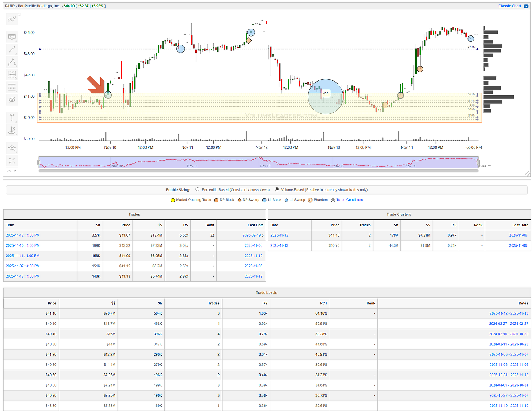Open cluster date 2025-11-13 at $41.10

pyautogui.click(x=279, y=235)
